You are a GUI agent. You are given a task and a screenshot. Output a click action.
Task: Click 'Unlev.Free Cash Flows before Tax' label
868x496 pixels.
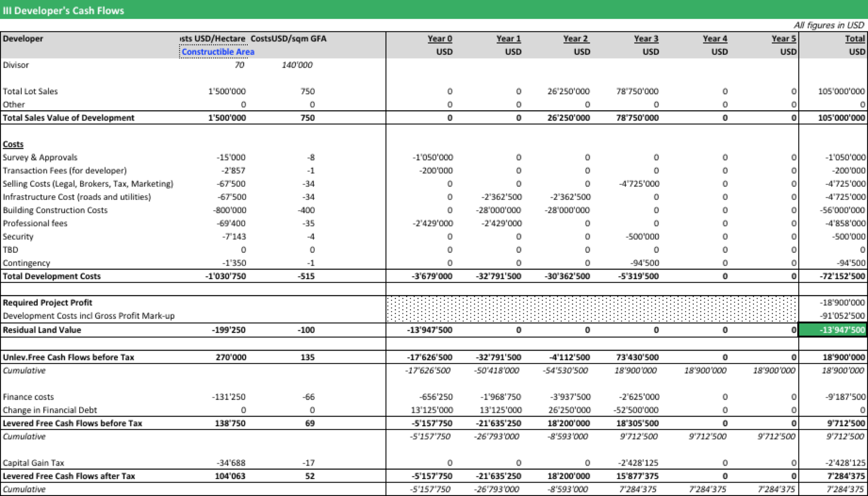tap(68, 357)
